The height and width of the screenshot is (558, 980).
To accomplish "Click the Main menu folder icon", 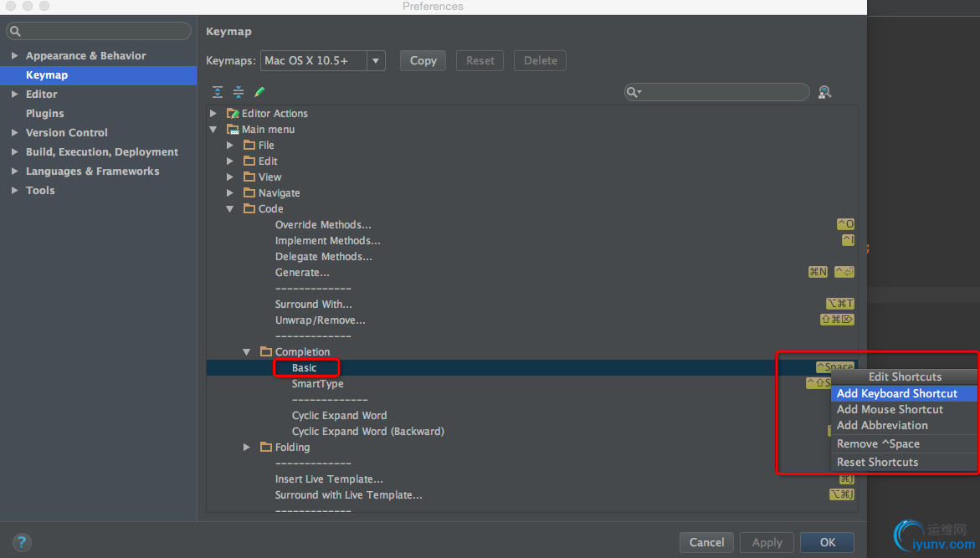I will coord(233,130).
